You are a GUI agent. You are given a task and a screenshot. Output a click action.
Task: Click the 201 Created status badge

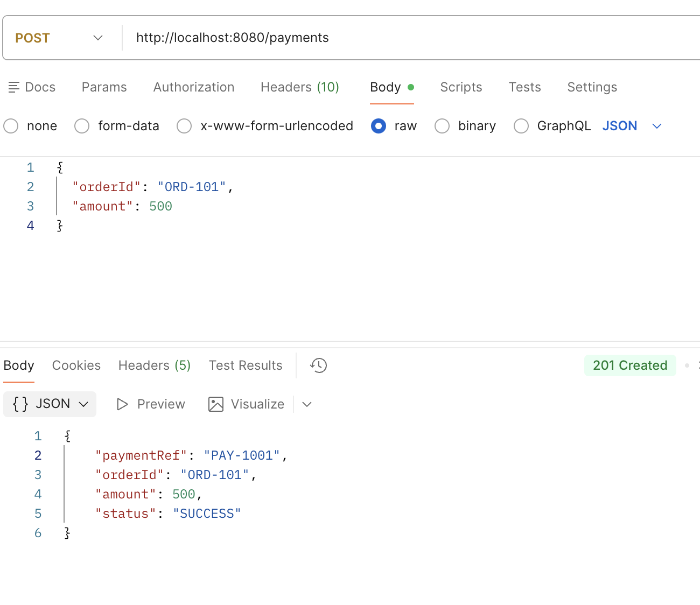pyautogui.click(x=629, y=365)
